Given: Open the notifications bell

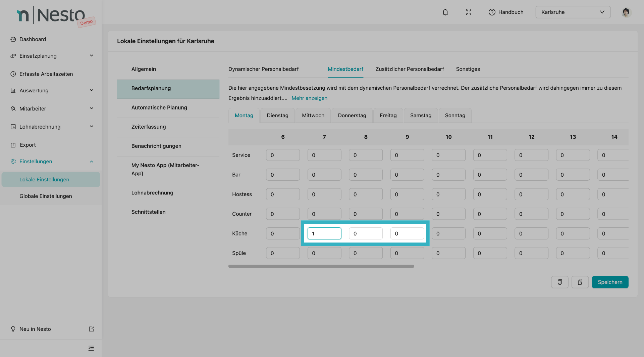Looking at the screenshot, I should [445, 12].
